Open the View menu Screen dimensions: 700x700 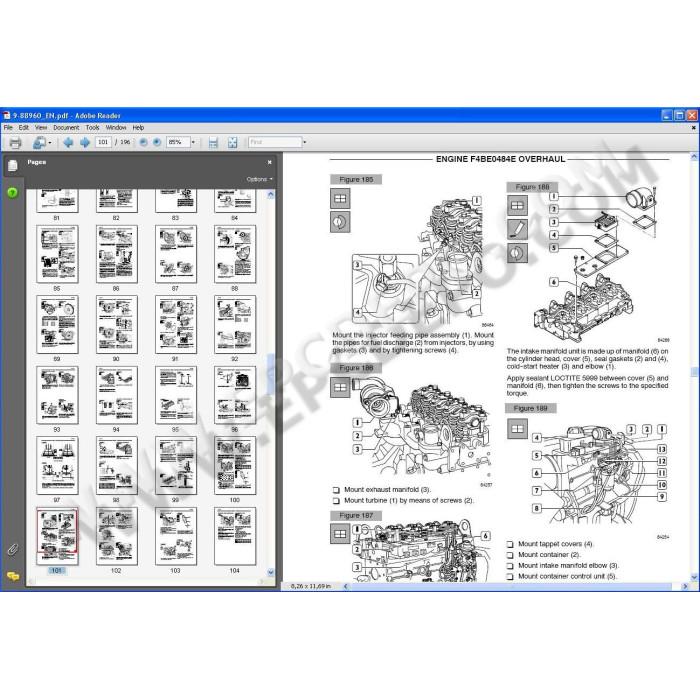coord(41,128)
